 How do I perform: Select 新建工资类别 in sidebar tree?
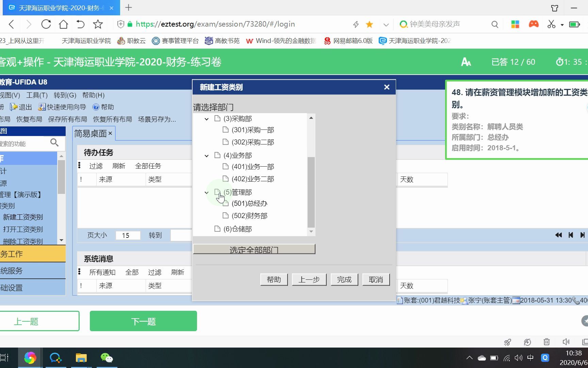[x=23, y=217]
